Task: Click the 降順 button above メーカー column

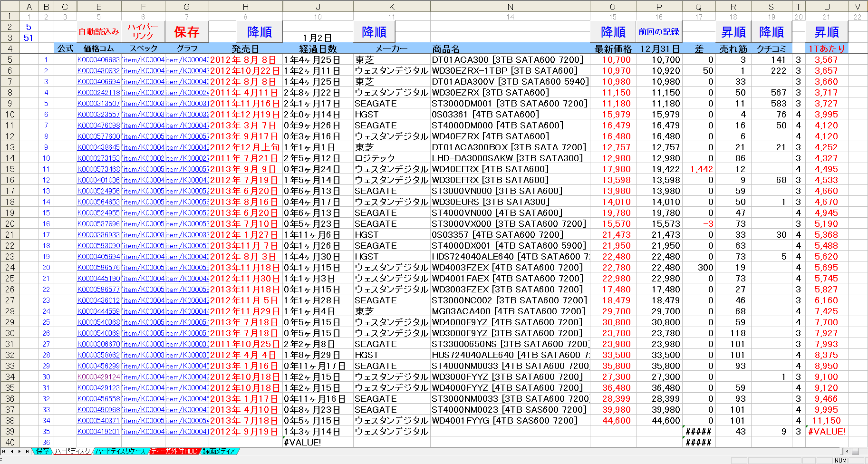Action: (x=374, y=32)
